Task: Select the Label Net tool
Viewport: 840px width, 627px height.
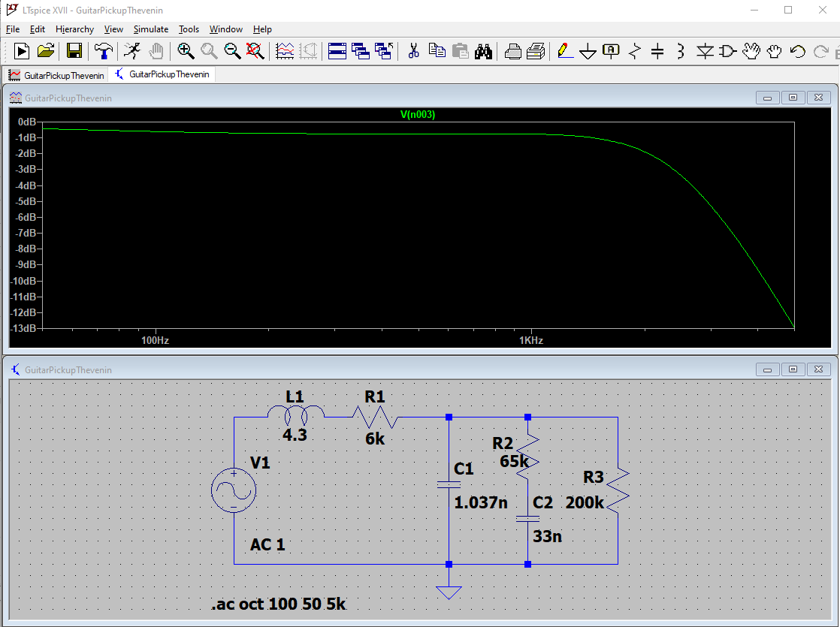Action: (x=612, y=51)
